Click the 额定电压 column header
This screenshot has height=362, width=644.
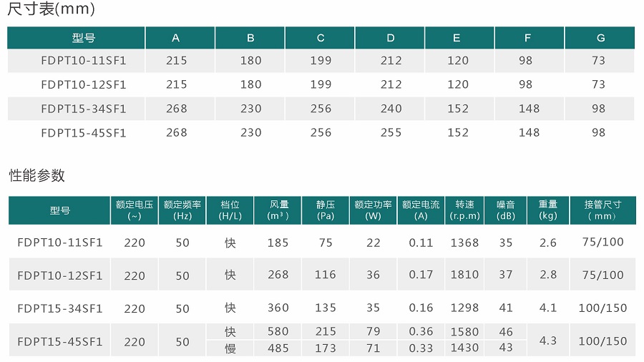[x=134, y=210]
